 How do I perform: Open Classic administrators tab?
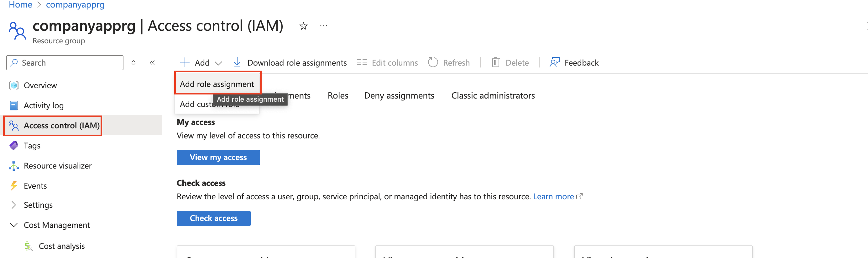[x=493, y=95]
